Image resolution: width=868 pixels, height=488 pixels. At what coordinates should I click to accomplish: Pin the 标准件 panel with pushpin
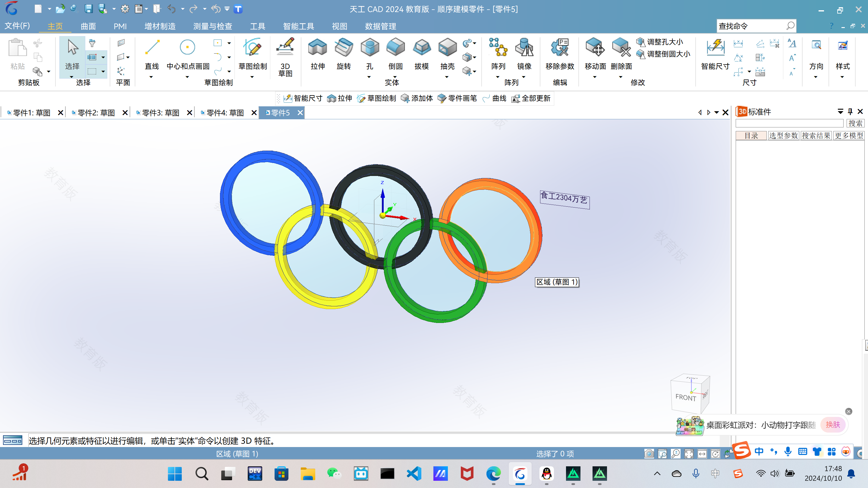pos(850,111)
